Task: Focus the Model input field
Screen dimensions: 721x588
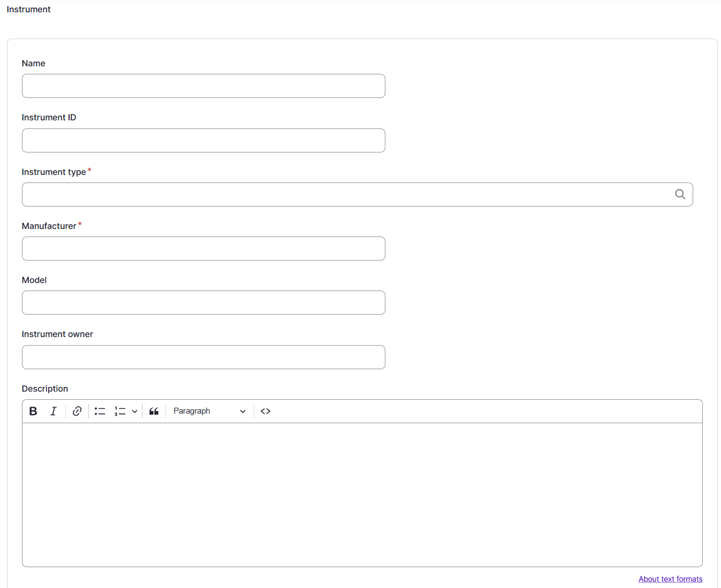Action: (203, 302)
